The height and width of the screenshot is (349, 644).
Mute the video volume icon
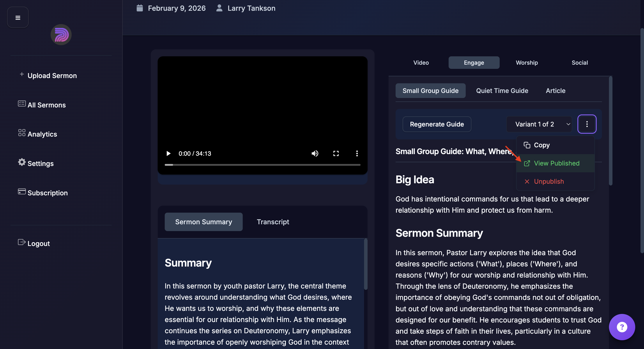tap(315, 153)
